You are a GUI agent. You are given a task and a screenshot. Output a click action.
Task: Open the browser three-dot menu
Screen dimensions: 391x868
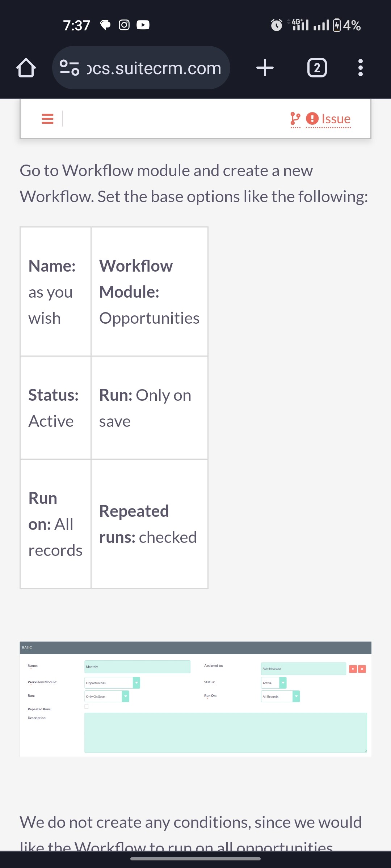pyautogui.click(x=360, y=68)
